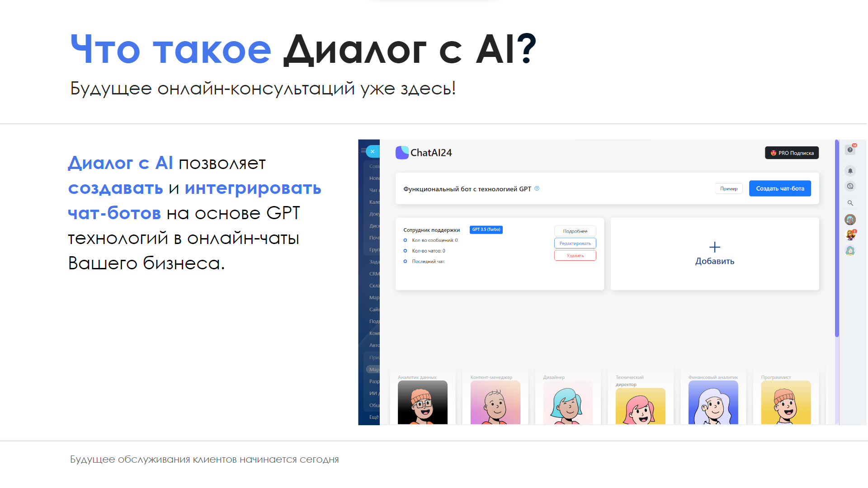Screen dimensions: 868x488
Task: Click the Сотрудник поддержки bot name
Action: (431, 230)
